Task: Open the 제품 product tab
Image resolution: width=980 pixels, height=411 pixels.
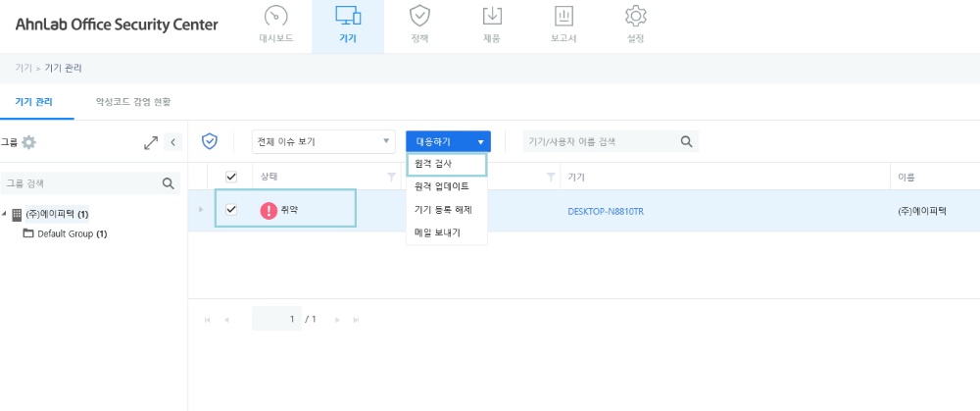Action: point(492,26)
